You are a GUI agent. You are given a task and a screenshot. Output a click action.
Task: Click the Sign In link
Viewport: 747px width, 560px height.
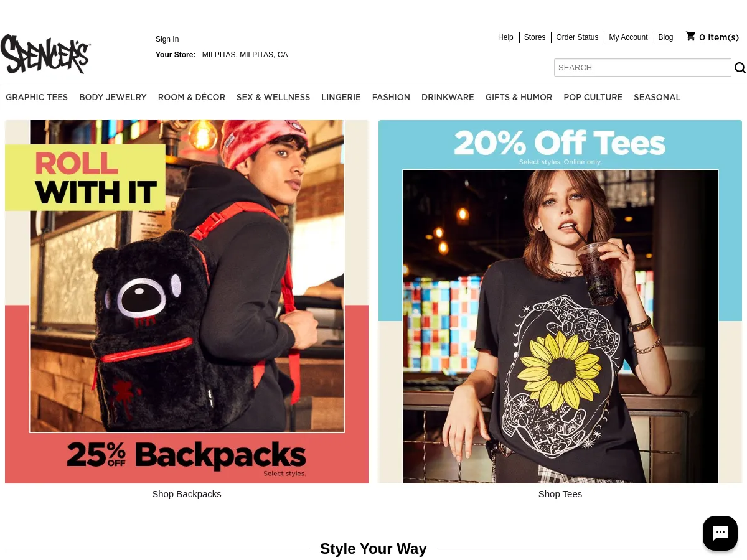coord(167,39)
